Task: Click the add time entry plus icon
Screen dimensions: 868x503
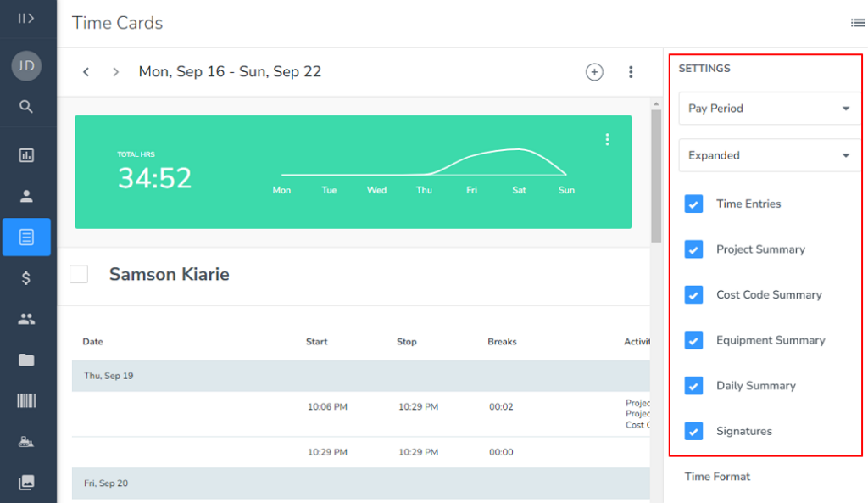Action: pyautogui.click(x=594, y=72)
